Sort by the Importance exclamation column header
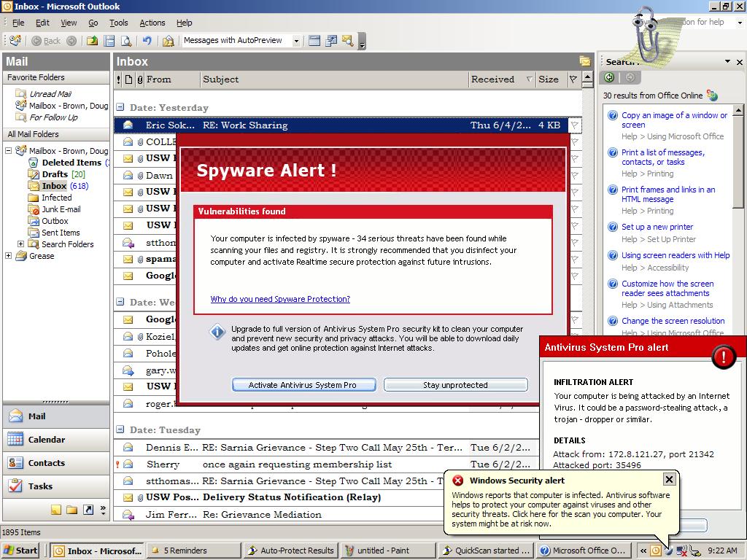This screenshot has width=747, height=560. pos(119,79)
